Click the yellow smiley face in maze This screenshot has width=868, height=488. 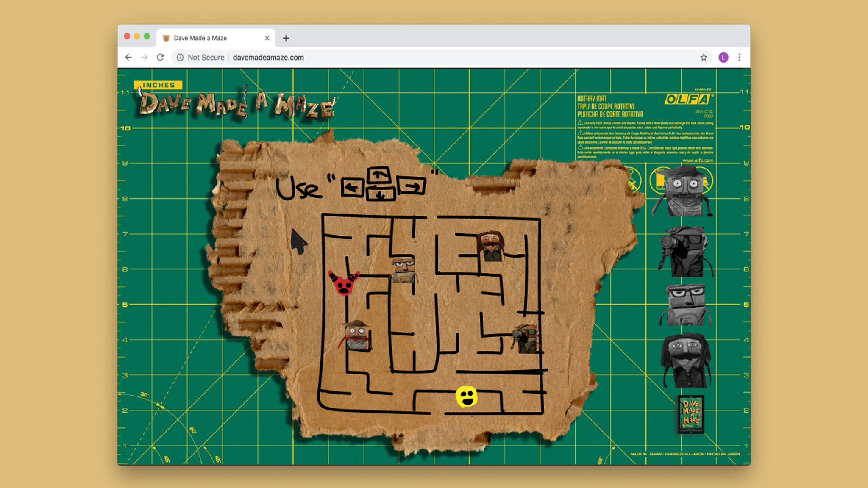pyautogui.click(x=467, y=396)
